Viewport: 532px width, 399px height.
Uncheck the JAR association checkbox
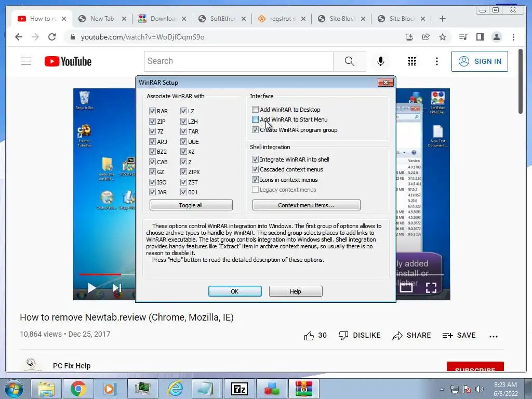tap(152, 192)
